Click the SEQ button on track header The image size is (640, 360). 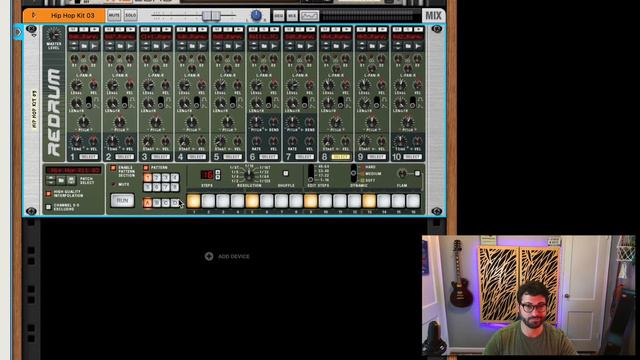click(x=279, y=16)
